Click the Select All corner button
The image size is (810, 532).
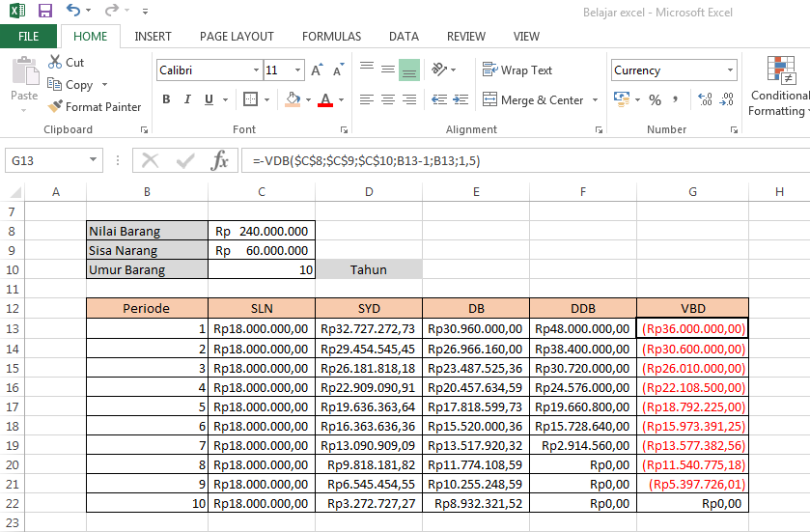(x=15, y=192)
